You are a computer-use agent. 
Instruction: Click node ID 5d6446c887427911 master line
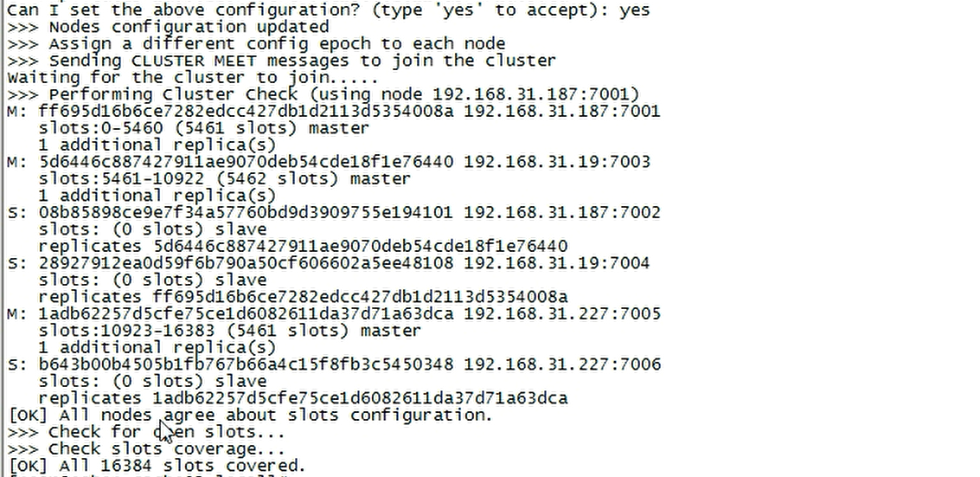click(x=246, y=162)
